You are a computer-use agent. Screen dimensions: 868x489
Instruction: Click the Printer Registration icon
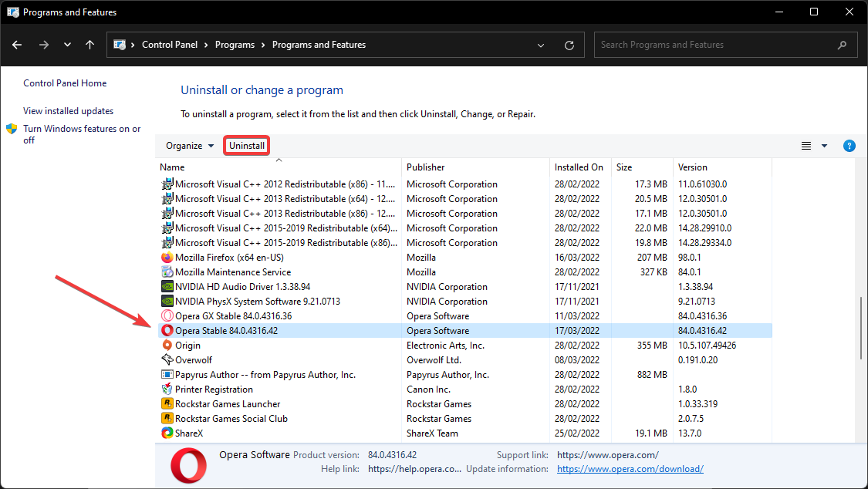[167, 390]
